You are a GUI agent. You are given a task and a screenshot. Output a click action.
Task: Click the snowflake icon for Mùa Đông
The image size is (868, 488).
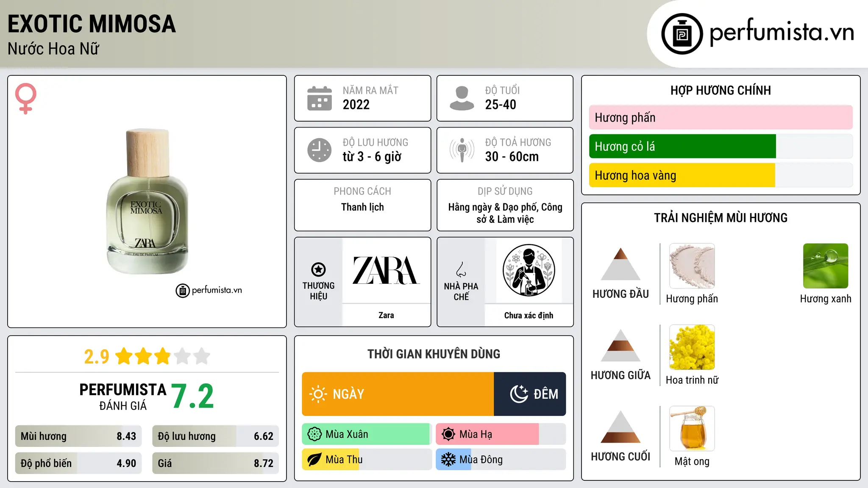448,460
